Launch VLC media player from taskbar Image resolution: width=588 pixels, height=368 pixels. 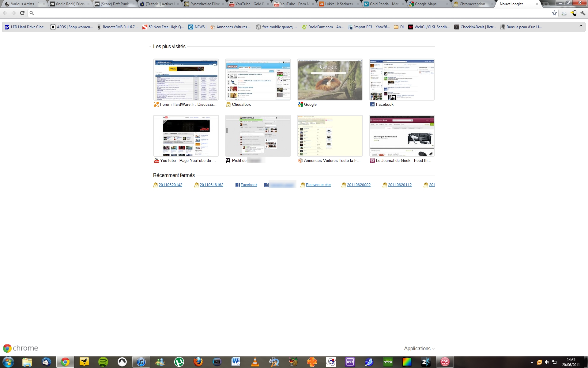coord(255,362)
